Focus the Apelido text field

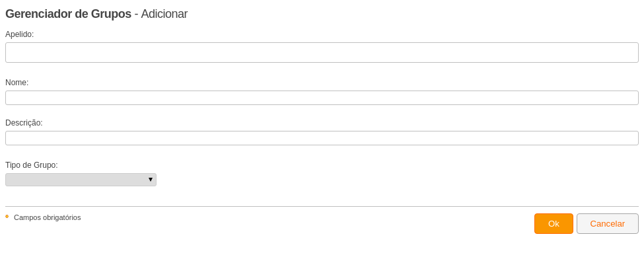point(322,53)
